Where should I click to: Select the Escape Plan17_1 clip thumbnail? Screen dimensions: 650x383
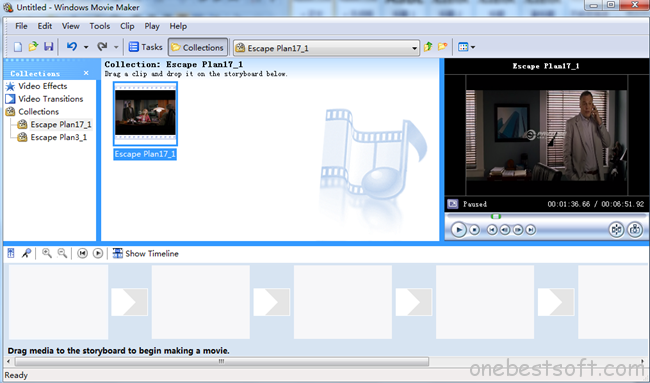click(146, 114)
